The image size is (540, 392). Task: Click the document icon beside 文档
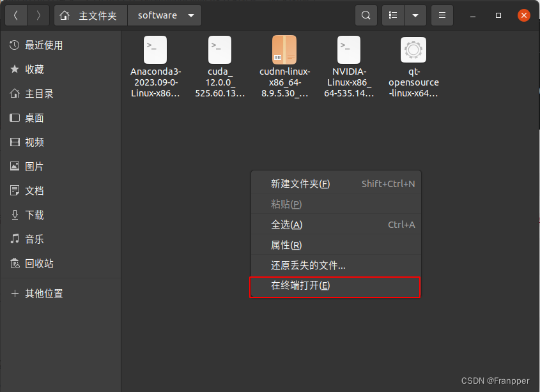pyautogui.click(x=15, y=190)
